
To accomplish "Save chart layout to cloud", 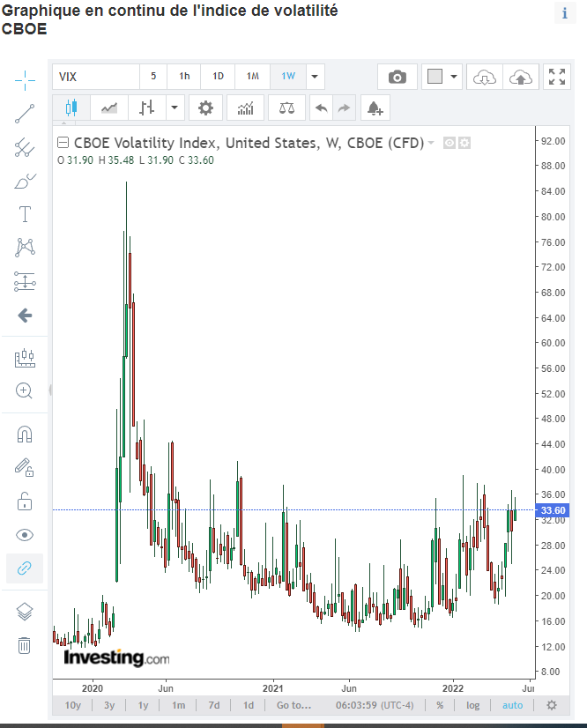I will coord(521,77).
